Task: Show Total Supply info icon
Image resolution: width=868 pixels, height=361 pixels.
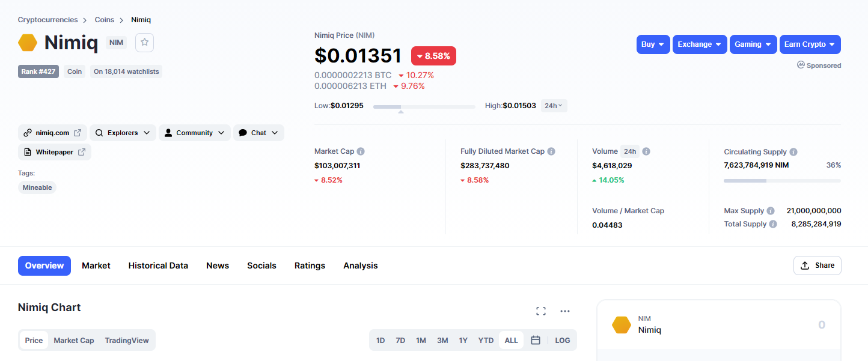Action: [773, 224]
